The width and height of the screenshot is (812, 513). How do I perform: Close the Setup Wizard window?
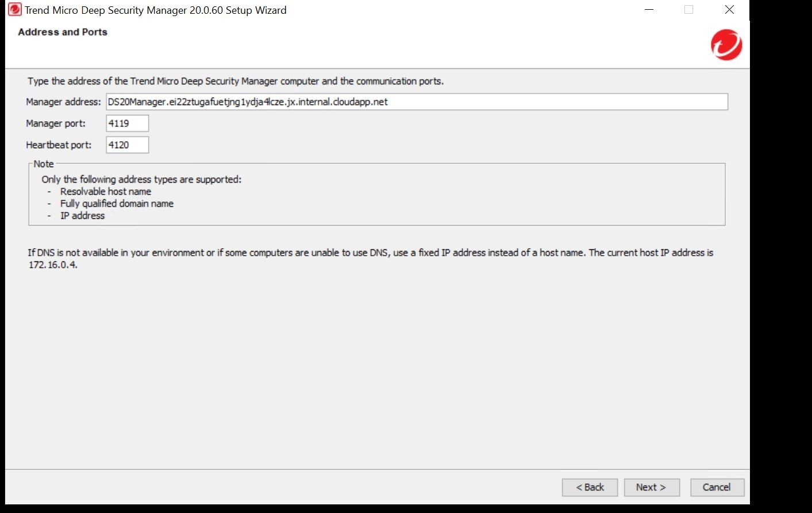tap(729, 10)
